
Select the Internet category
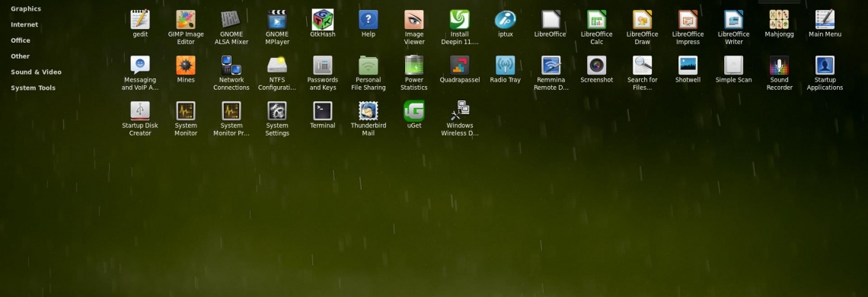tap(24, 24)
